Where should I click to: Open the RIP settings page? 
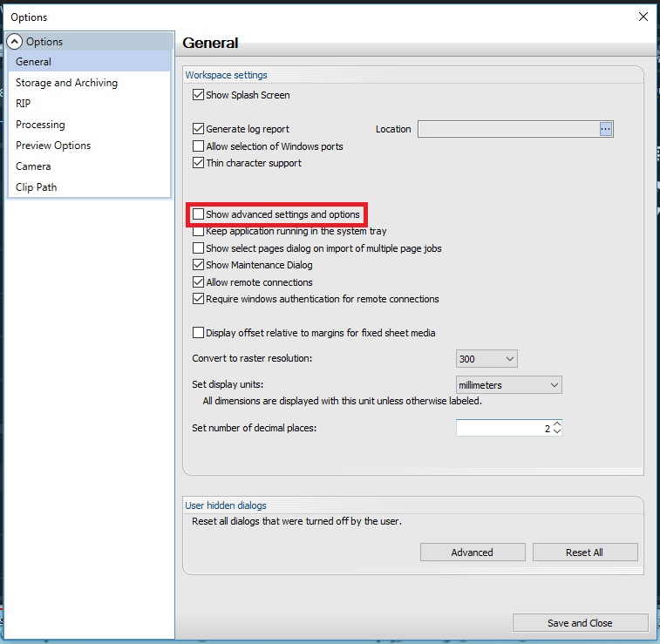(x=89, y=104)
